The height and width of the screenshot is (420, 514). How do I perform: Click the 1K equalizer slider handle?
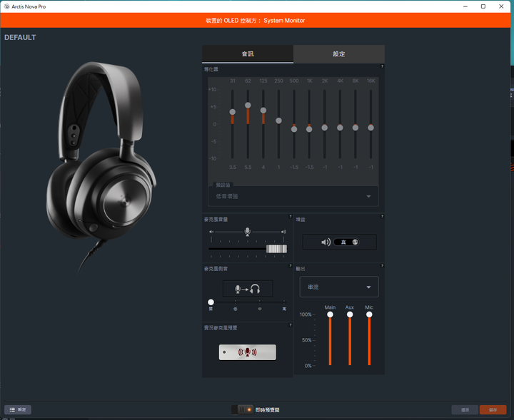309,129
